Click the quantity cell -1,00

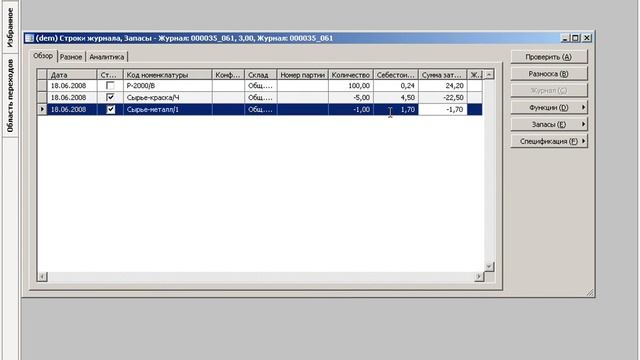tap(351, 109)
